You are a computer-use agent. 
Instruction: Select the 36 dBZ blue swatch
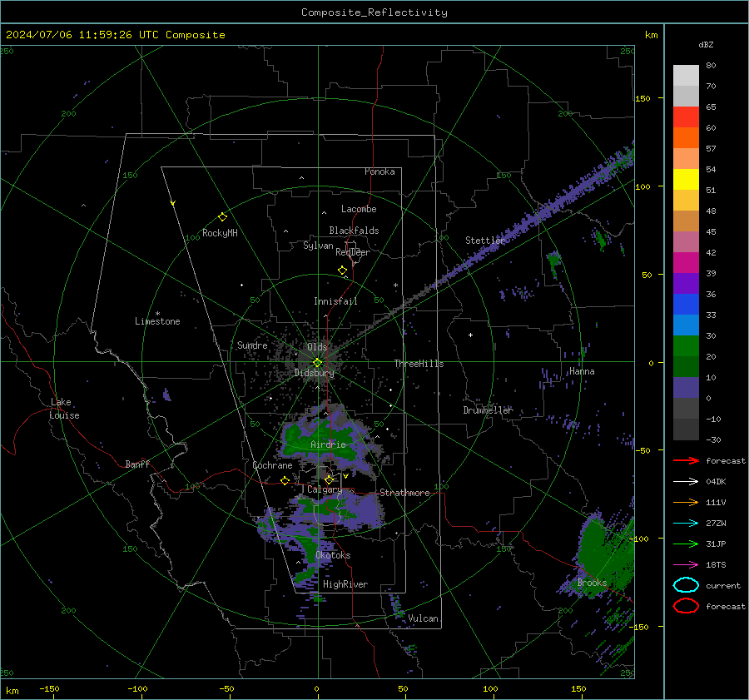coord(686,304)
